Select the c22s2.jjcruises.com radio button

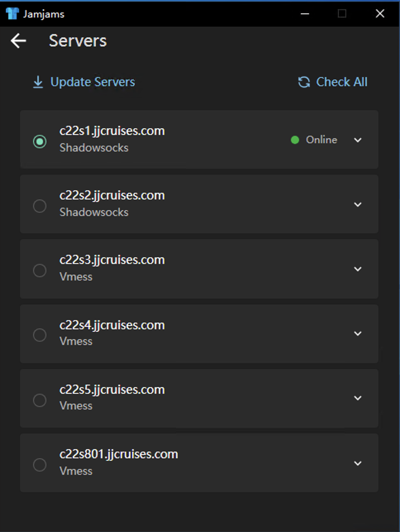click(40, 206)
